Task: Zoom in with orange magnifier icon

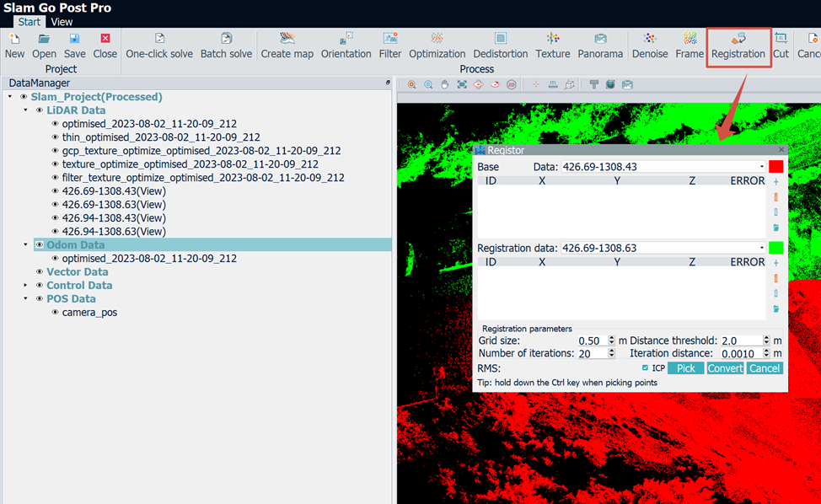Action: pyautogui.click(x=411, y=85)
